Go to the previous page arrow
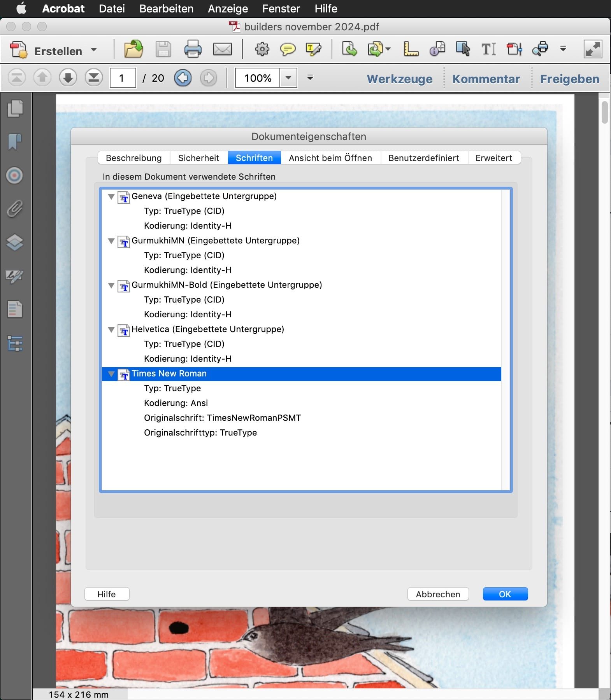 click(x=42, y=78)
